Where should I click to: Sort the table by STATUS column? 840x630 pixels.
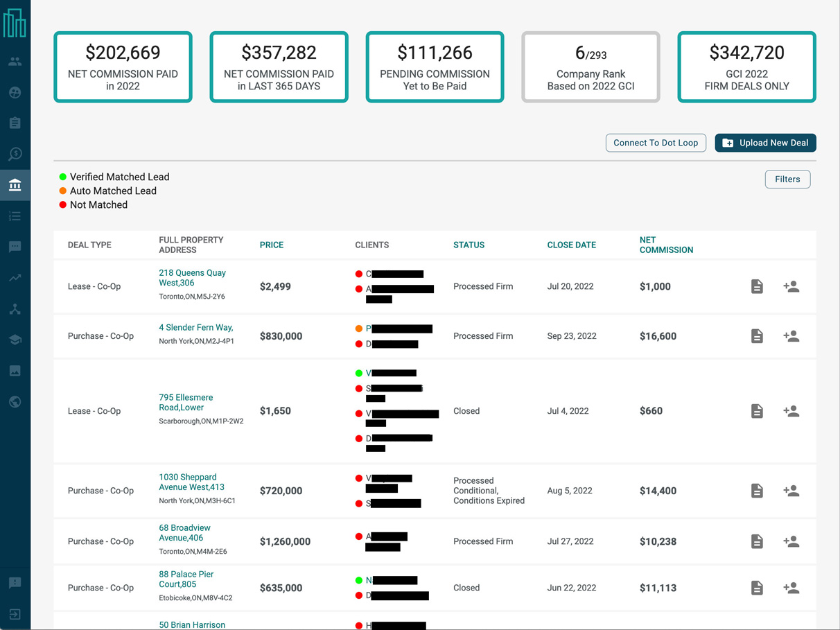tap(469, 245)
